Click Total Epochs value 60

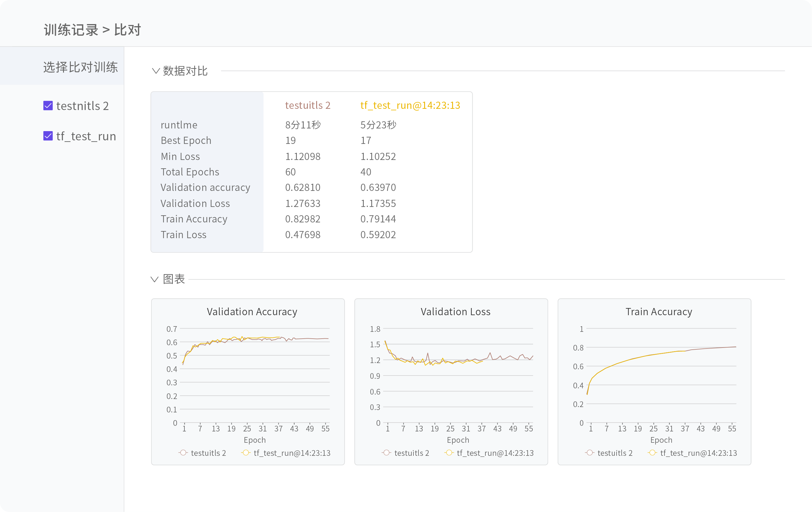tap(290, 172)
